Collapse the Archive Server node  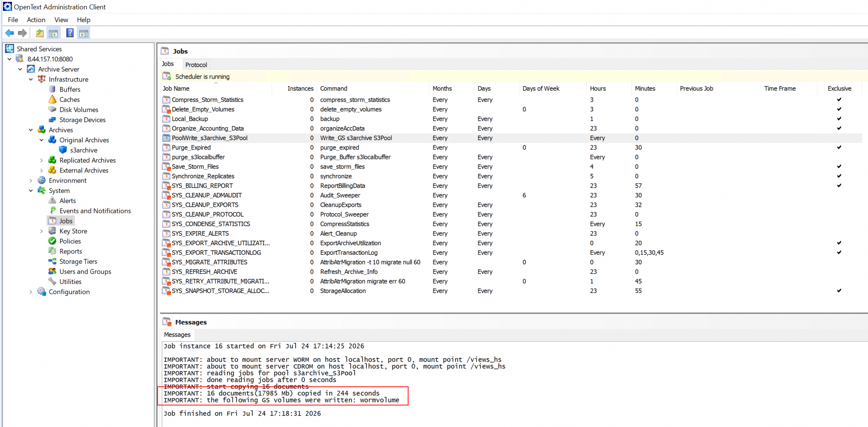(20, 69)
